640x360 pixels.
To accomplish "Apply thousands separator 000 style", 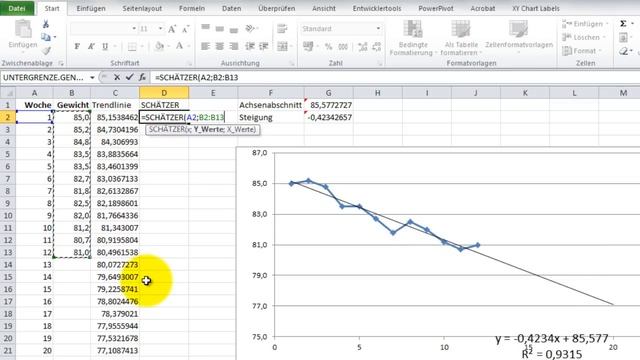I will pos(343,47).
